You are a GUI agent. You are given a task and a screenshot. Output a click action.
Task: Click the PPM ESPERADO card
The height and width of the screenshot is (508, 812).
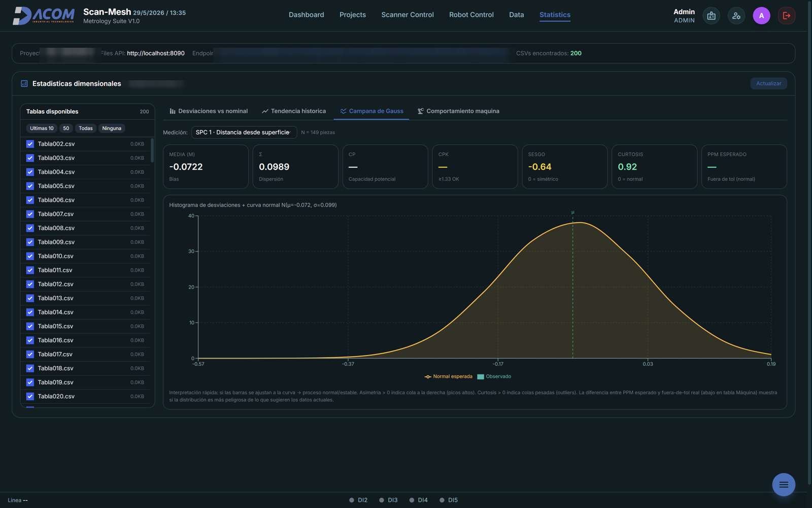tap(744, 167)
